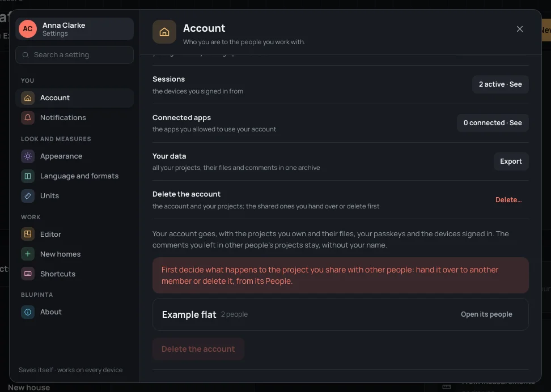
Task: Click the 2 people label
Action: 234,314
